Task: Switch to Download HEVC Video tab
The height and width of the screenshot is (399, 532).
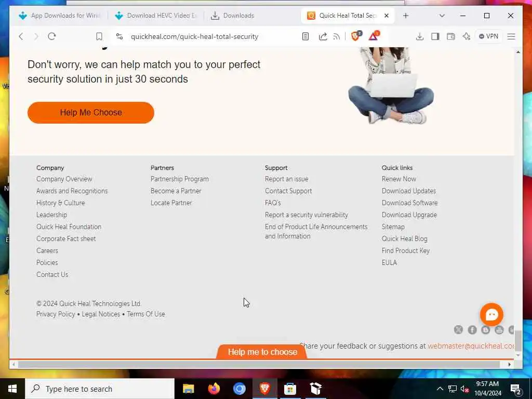Action: pos(156,16)
